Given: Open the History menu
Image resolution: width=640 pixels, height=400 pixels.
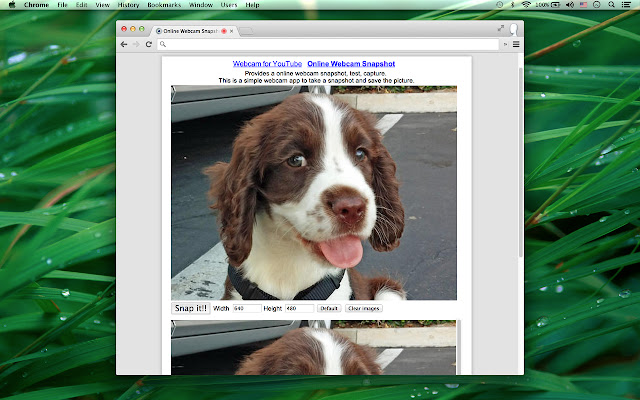Looking at the screenshot, I should coord(128,5).
